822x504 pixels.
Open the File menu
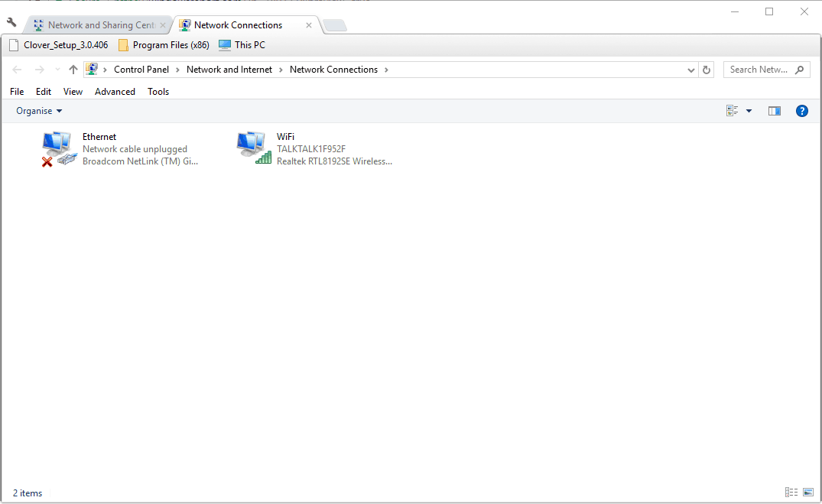(17, 92)
